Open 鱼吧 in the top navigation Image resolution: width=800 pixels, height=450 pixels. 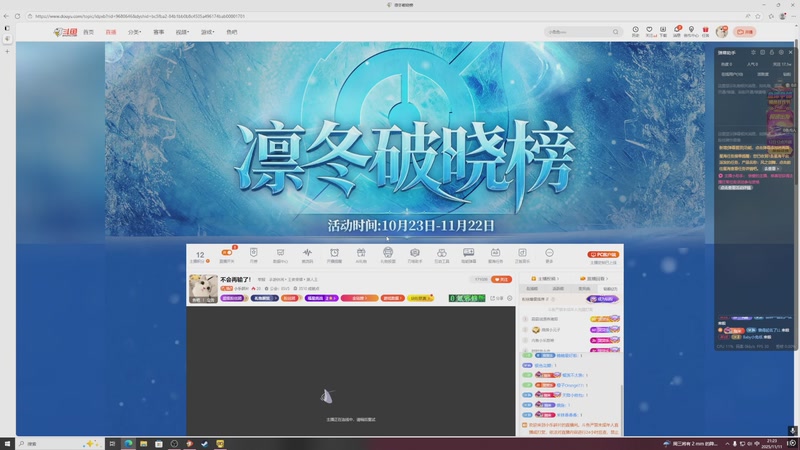232,32
